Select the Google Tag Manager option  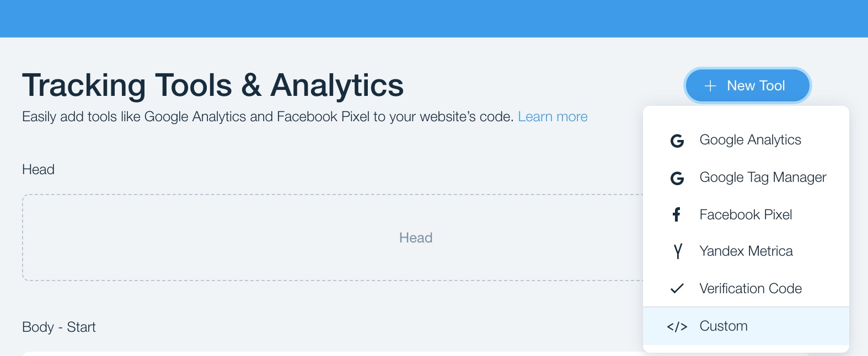click(763, 177)
